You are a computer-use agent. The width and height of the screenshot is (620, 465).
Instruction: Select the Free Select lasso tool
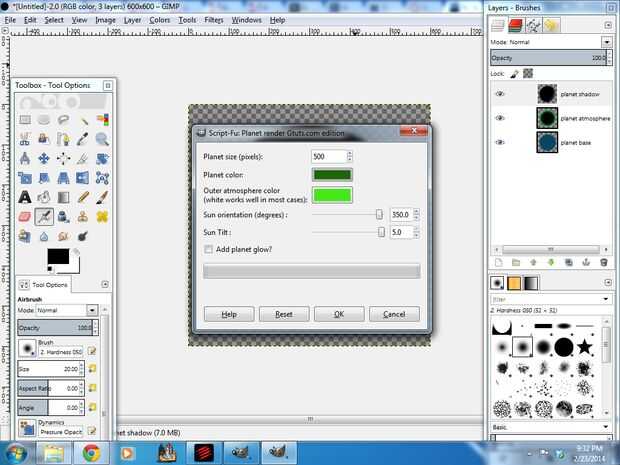[63, 119]
